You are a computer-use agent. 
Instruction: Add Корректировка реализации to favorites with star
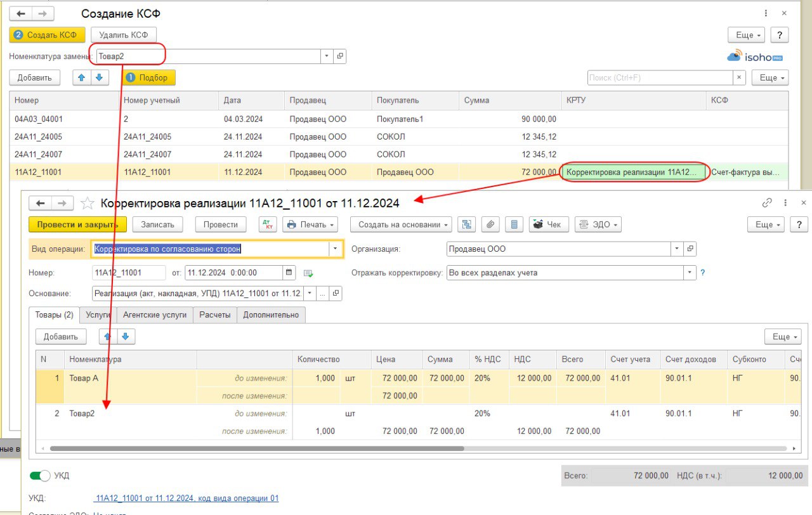click(x=88, y=203)
